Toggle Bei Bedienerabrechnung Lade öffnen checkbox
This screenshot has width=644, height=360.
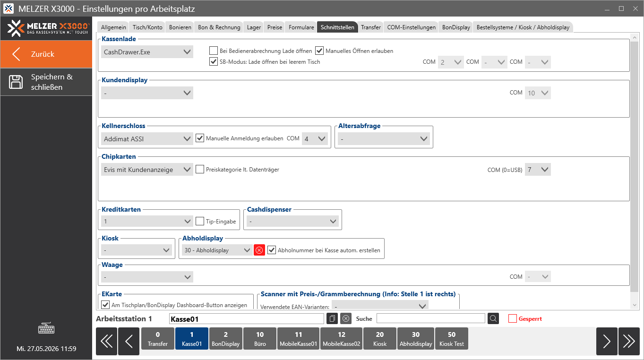click(x=214, y=51)
